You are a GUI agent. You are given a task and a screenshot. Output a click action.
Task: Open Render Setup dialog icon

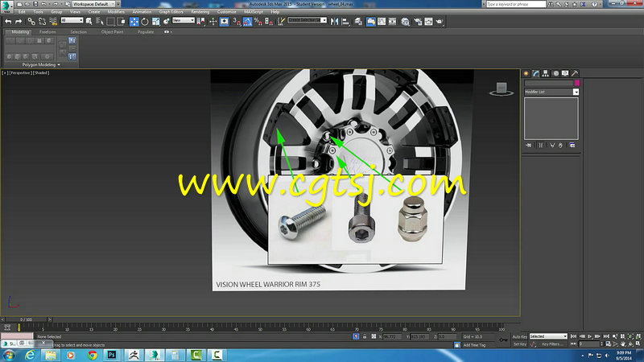[x=418, y=22]
